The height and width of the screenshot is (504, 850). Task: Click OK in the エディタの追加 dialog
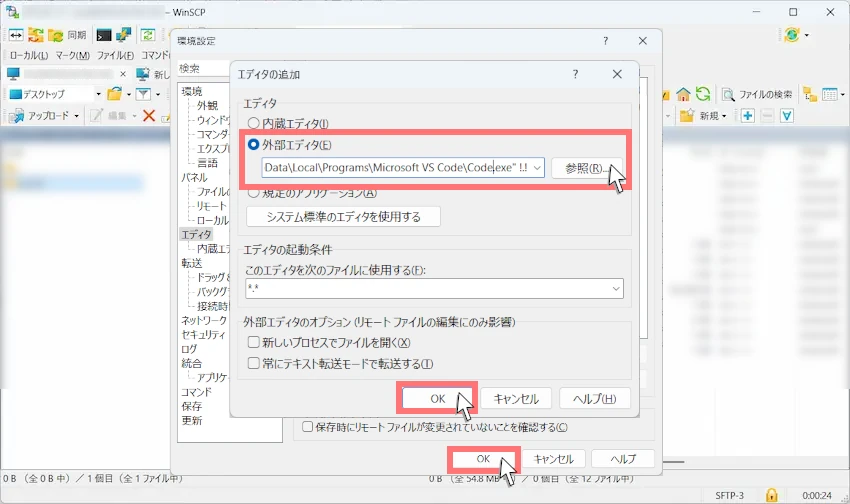click(437, 399)
